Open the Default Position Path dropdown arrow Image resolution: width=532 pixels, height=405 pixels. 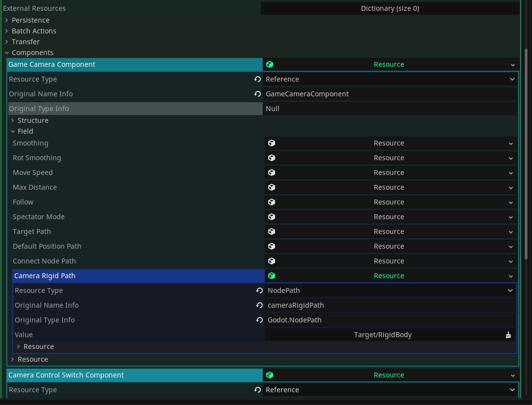tap(510, 247)
